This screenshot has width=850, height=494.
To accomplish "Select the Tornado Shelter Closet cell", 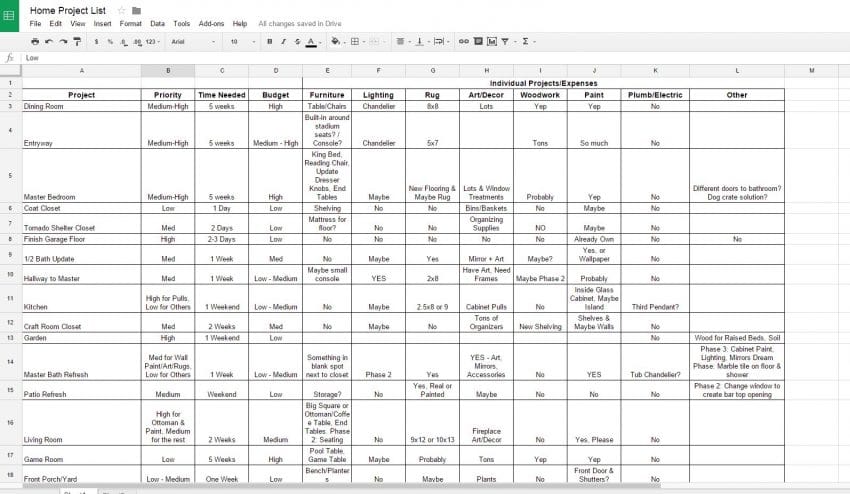I will click(81, 223).
